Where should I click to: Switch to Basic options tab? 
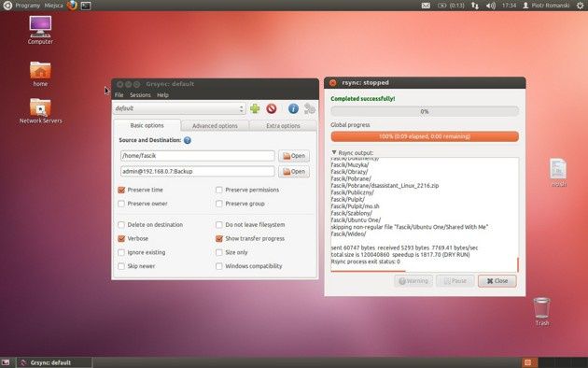click(147, 125)
